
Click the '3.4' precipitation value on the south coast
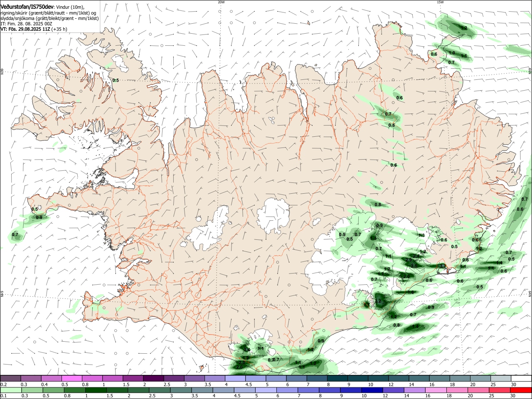pyautogui.click(x=246, y=350)
